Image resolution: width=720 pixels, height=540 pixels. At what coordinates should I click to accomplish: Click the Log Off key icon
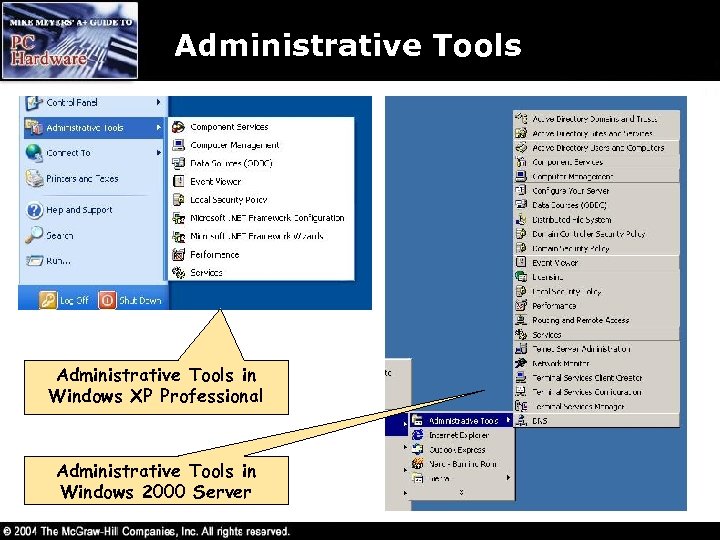pos(48,300)
